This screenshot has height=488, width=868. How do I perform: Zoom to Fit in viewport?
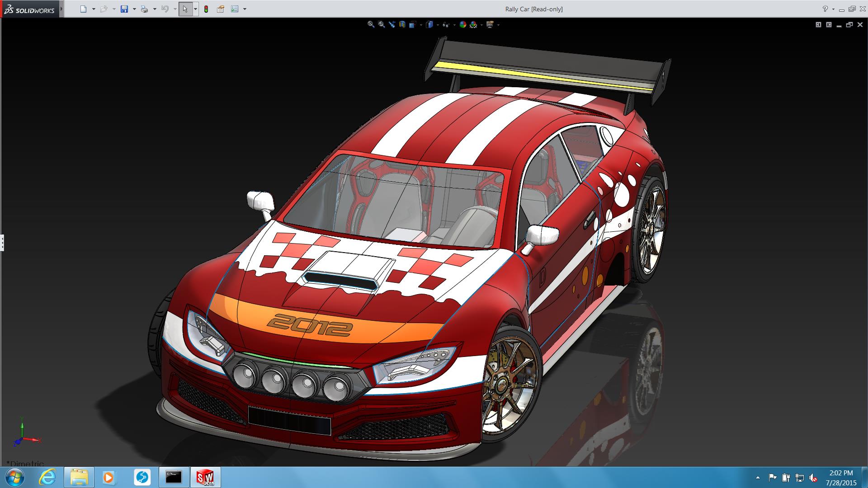371,25
